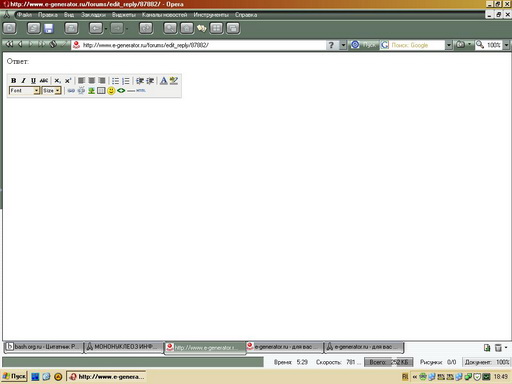512x384 pixels.
Task: Click the Find magnifier toolbar button
Action: pos(170,28)
